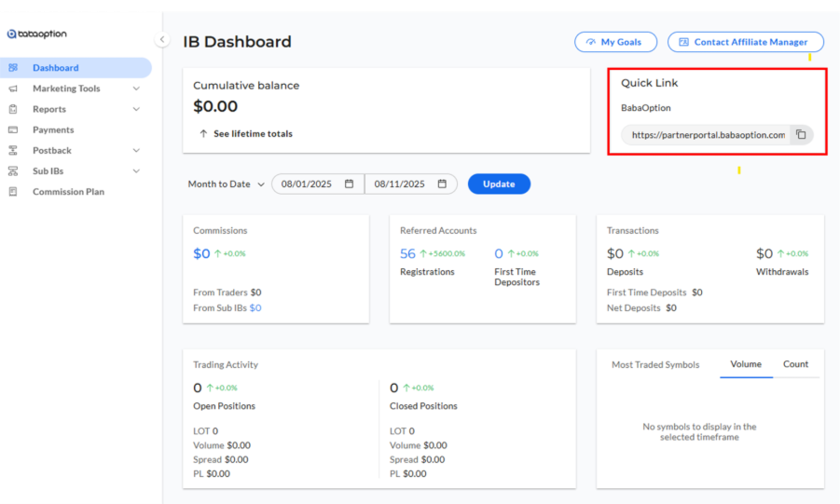Expand the Postback submenu
The image size is (840, 504).
point(136,150)
